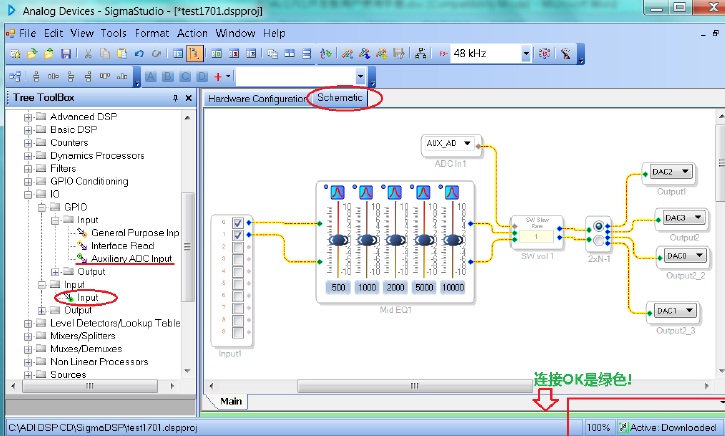Select the bottom radio button in 2xN-1
Viewport: 725px width, 436px height.
(599, 240)
